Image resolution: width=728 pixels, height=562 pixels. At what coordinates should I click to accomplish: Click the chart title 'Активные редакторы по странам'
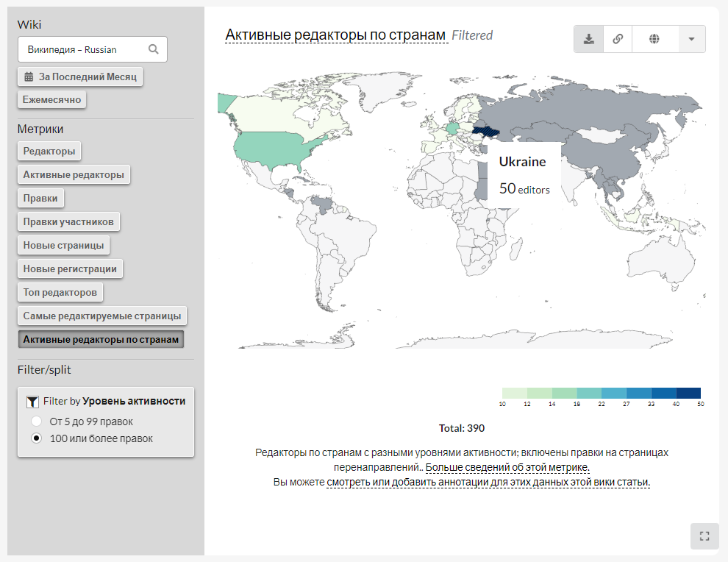coord(335,35)
